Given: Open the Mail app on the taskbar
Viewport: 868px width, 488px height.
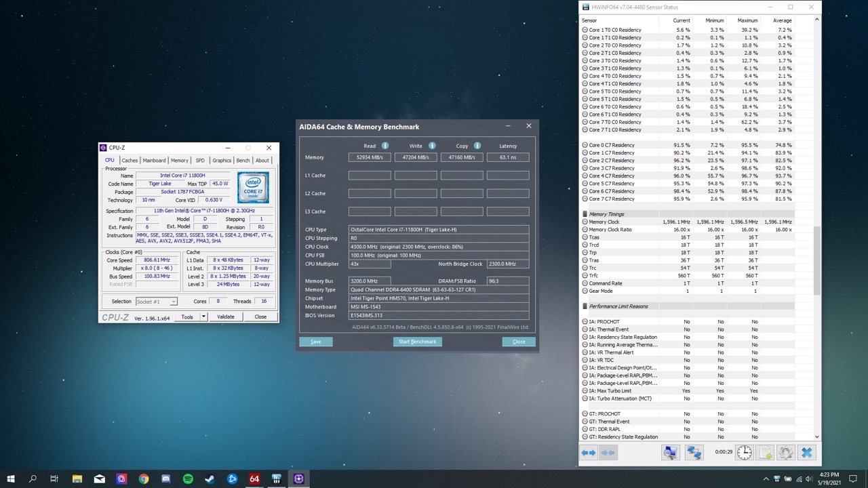Looking at the screenshot, I should click(100, 479).
